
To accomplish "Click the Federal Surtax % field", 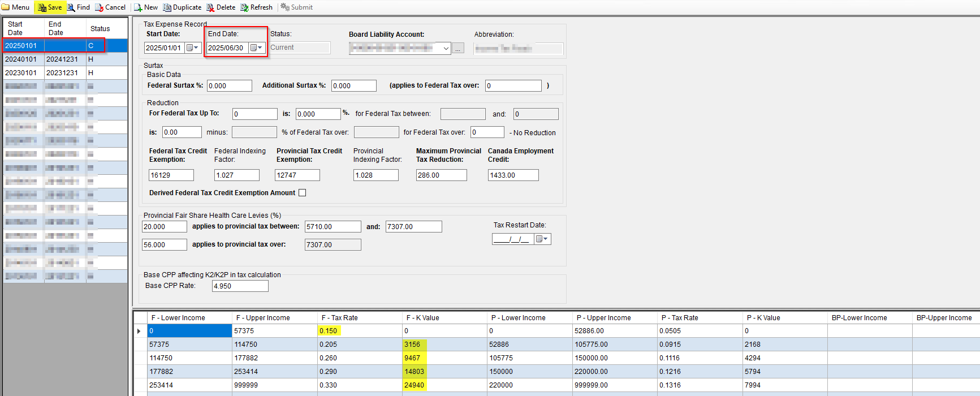I will (230, 86).
